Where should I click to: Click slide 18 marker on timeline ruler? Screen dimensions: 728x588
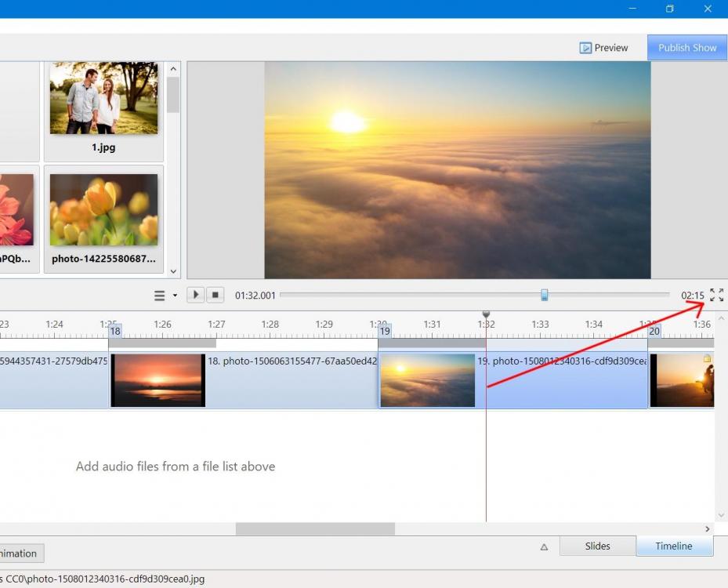pos(115,332)
